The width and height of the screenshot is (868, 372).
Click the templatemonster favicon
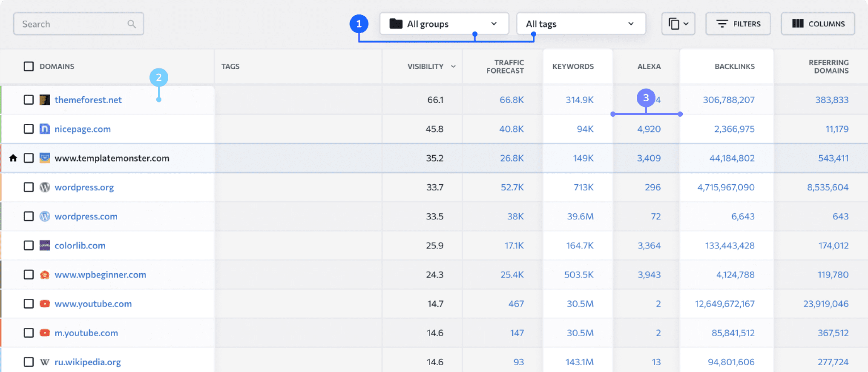click(45, 158)
